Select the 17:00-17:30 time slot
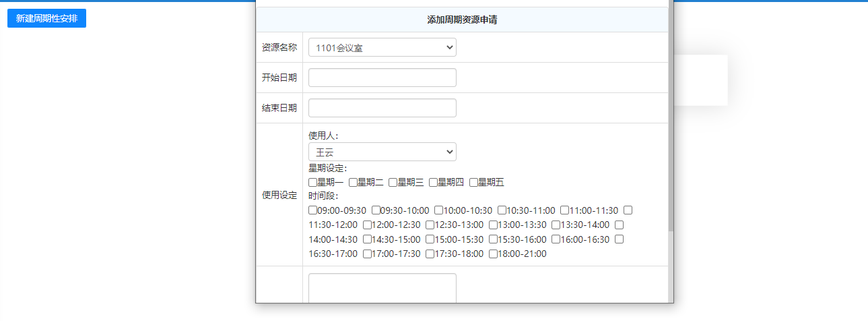The width and height of the screenshot is (868, 321). click(368, 254)
